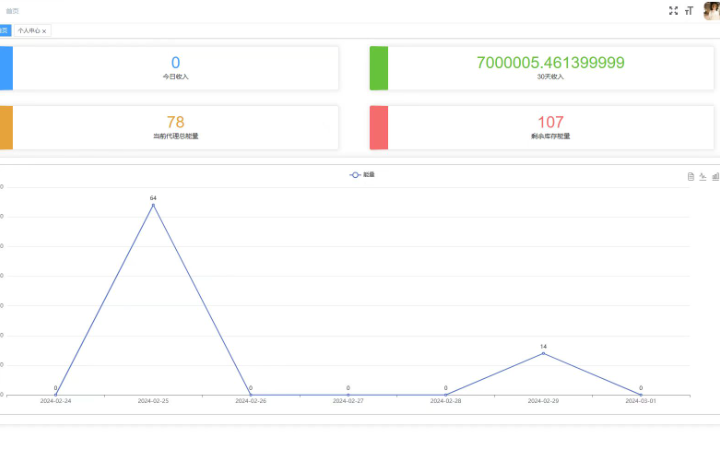The height and width of the screenshot is (450, 720).
Task: Open the font size setting icon
Action: (689, 11)
